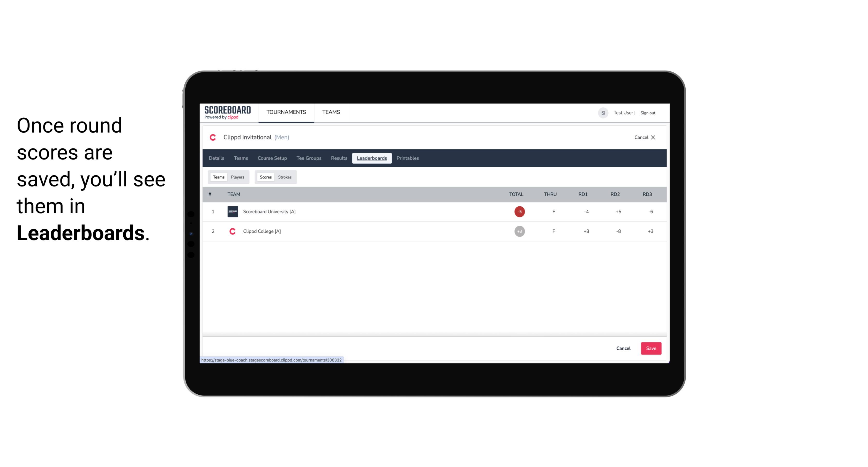The height and width of the screenshot is (467, 868).
Task: Click the tournament URL link at bottom
Action: tap(272, 360)
